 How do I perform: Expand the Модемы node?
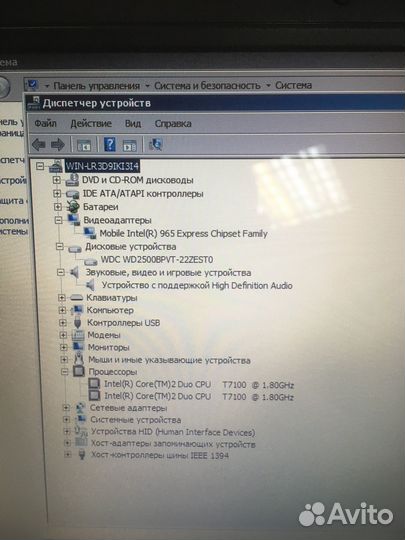(63, 335)
